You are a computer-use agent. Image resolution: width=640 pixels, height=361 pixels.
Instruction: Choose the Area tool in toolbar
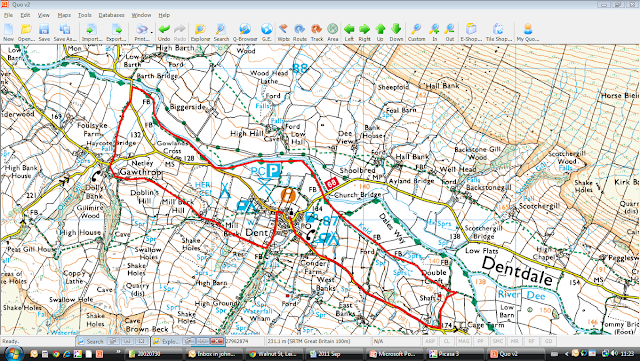(333, 32)
